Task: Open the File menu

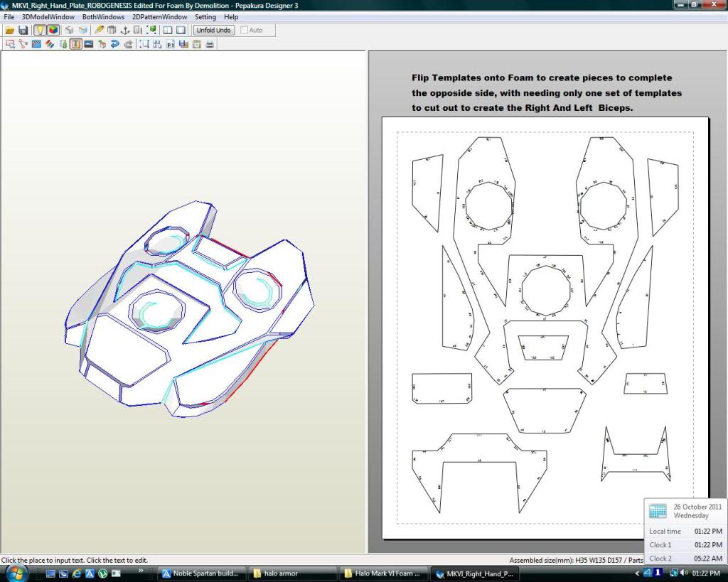Action: 9,17
